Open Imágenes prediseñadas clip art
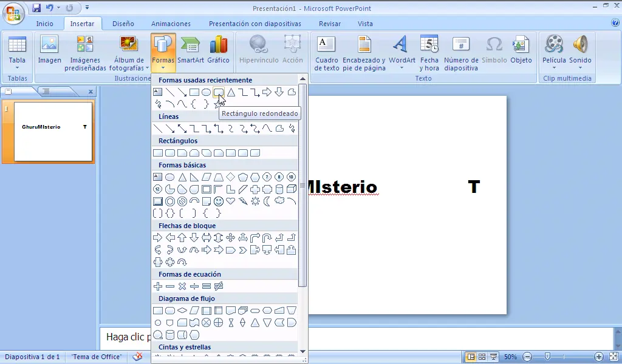The image size is (622, 364). 85,53
